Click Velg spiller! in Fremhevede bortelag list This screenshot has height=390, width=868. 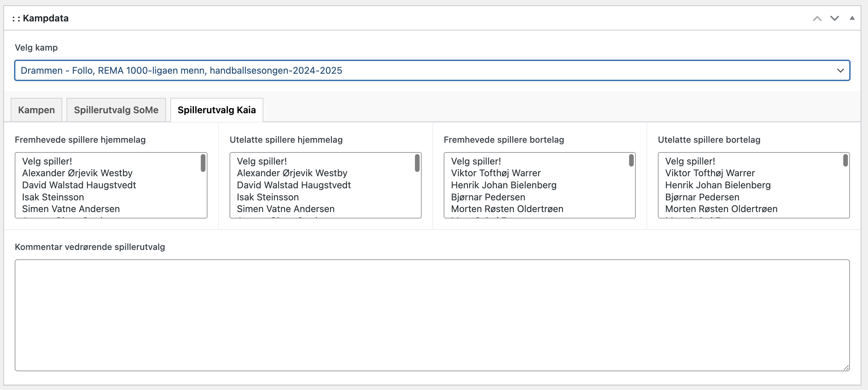coord(476,161)
